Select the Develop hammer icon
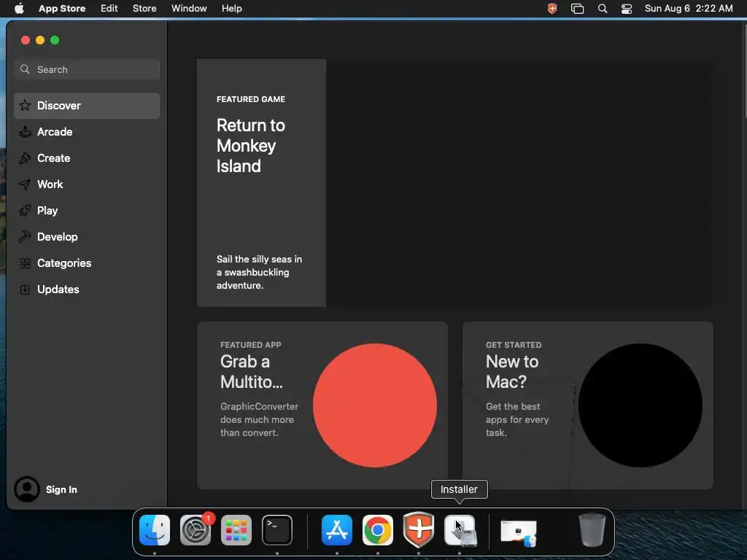The image size is (747, 560). 26,237
